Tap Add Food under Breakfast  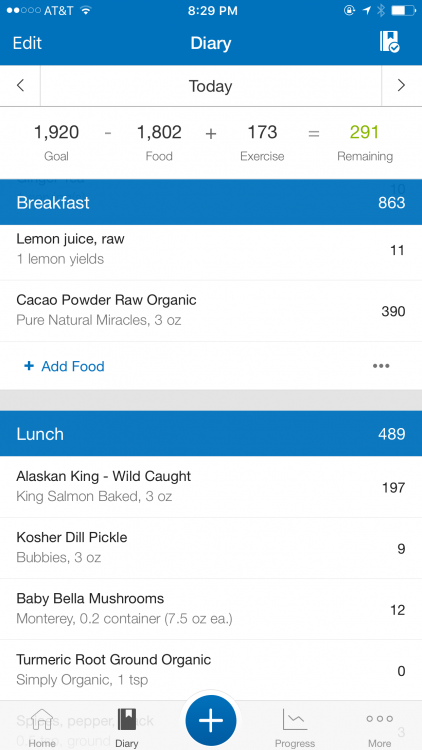(64, 366)
